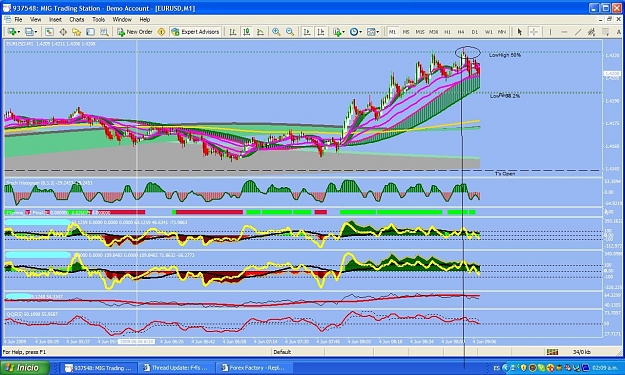Select the Equidistant Channel tool

coord(592,32)
